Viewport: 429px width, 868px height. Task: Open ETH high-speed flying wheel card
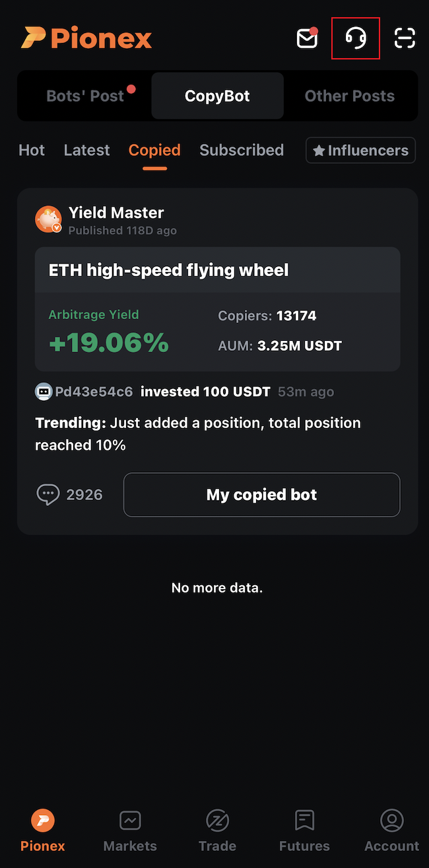(217, 309)
